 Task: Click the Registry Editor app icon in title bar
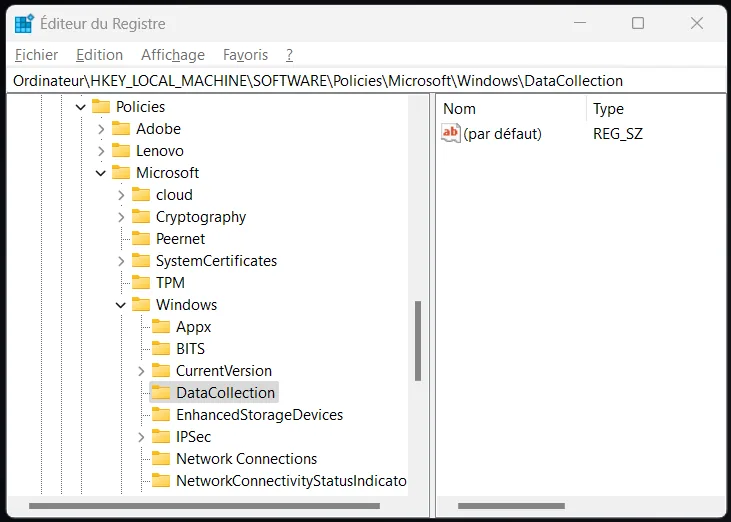(24, 23)
